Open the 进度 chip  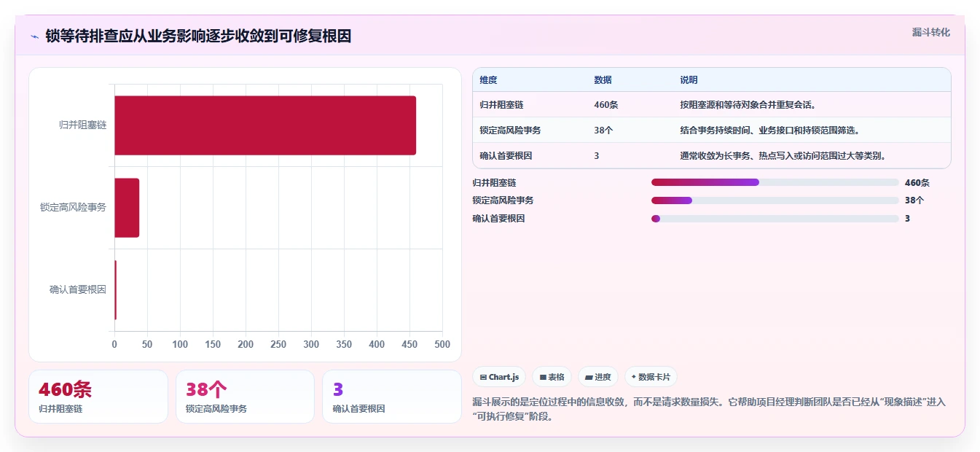coord(598,377)
